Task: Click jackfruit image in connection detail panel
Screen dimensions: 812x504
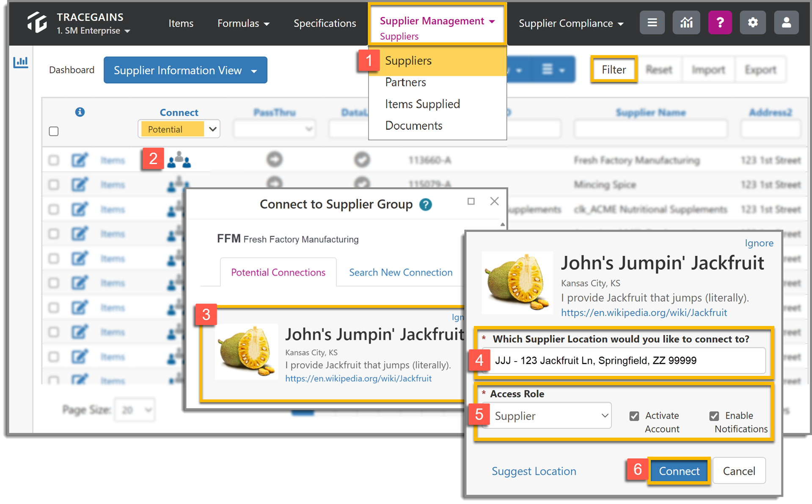Action: [x=517, y=282]
